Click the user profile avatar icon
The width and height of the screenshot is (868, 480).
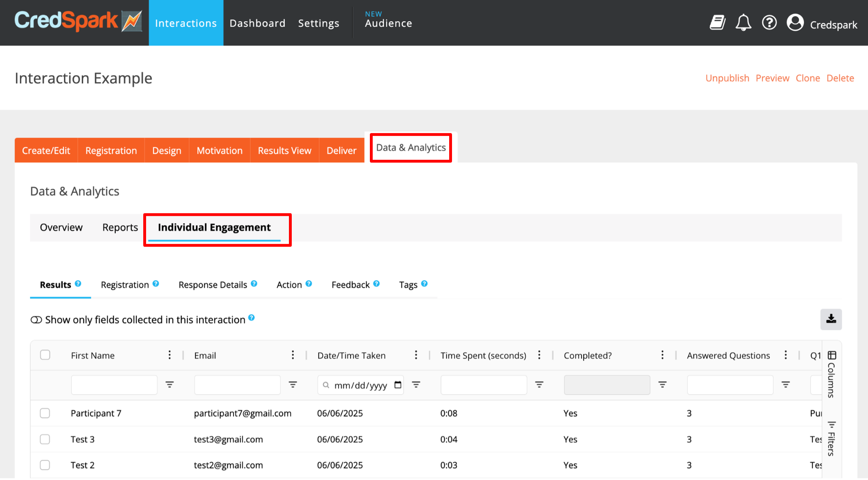tap(795, 23)
